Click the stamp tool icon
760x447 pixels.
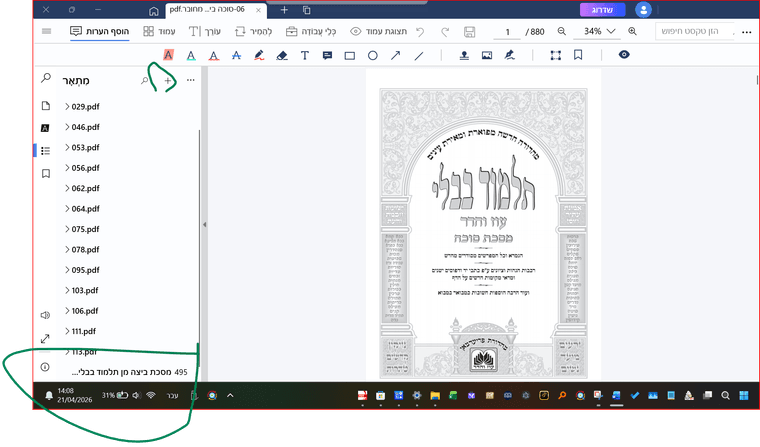click(x=464, y=56)
